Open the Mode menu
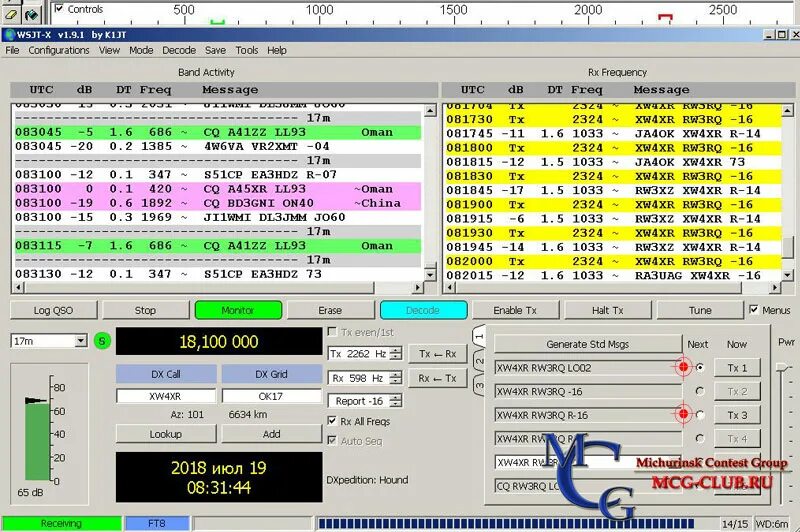 [x=141, y=50]
